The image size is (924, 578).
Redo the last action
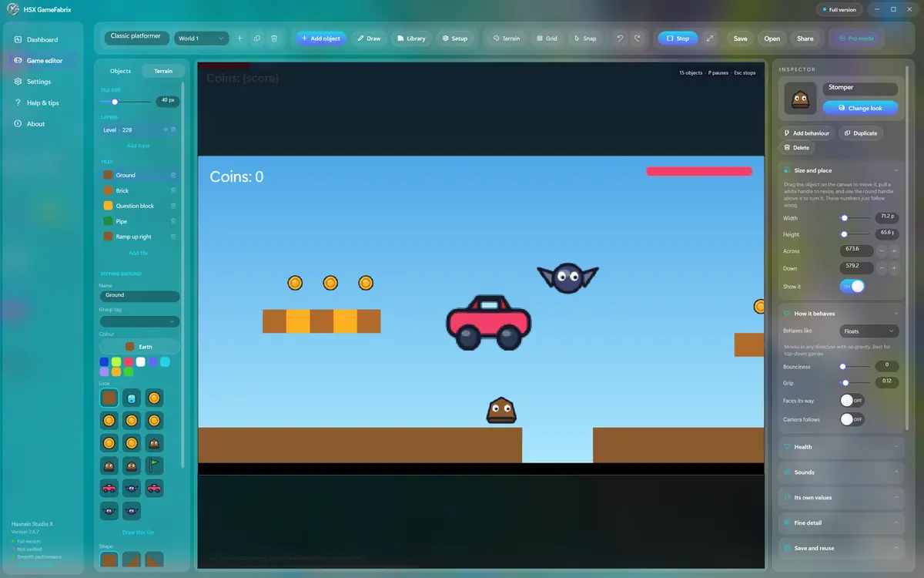click(638, 38)
